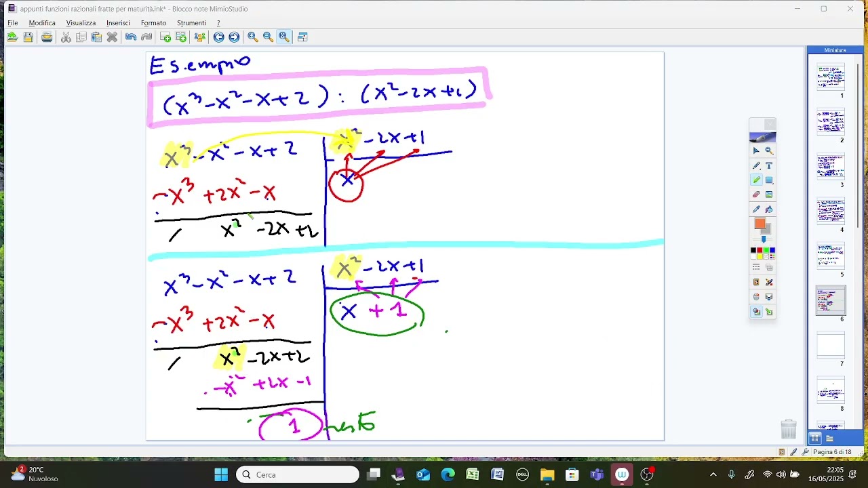Click the full screen view icon
Image resolution: width=868 pixels, height=488 pixels.
302,37
